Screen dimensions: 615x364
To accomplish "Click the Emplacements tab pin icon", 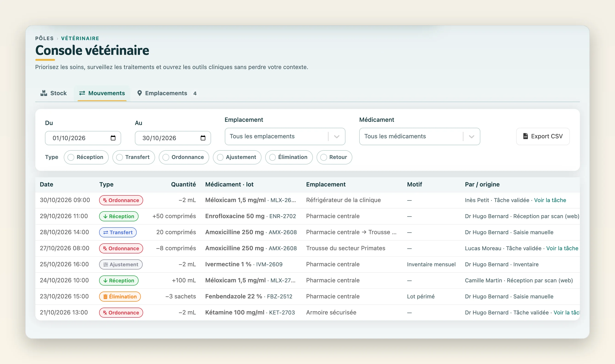I will tap(139, 93).
